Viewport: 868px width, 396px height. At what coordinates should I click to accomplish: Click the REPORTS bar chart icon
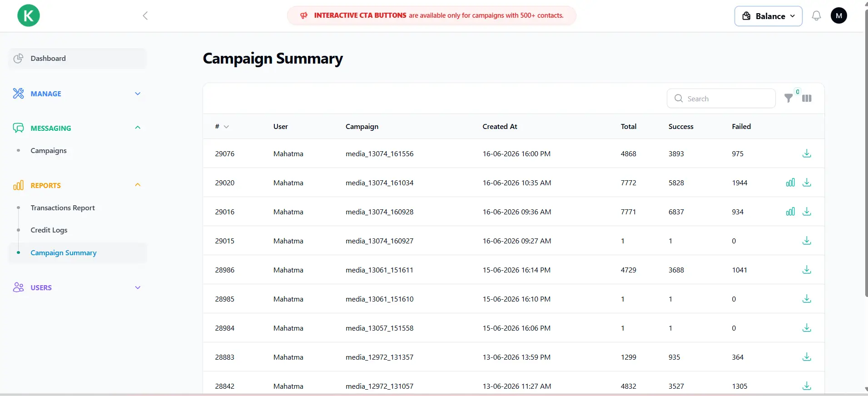click(18, 185)
